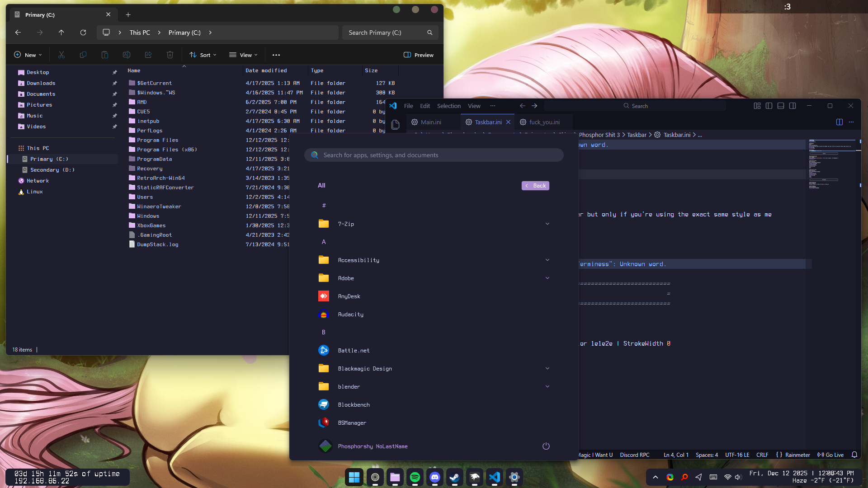Click the File Explorer refresh icon
Viewport: 868px width, 488px height.
83,33
